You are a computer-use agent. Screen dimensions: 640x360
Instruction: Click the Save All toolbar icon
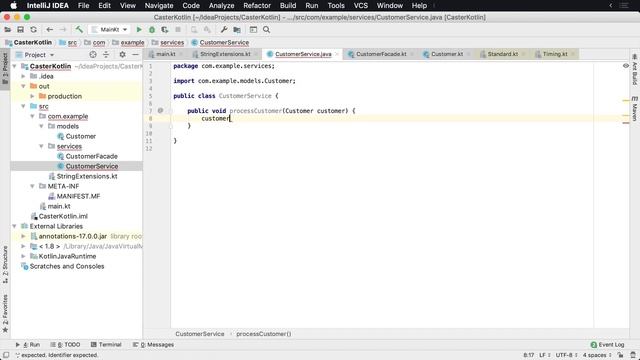click(20, 29)
